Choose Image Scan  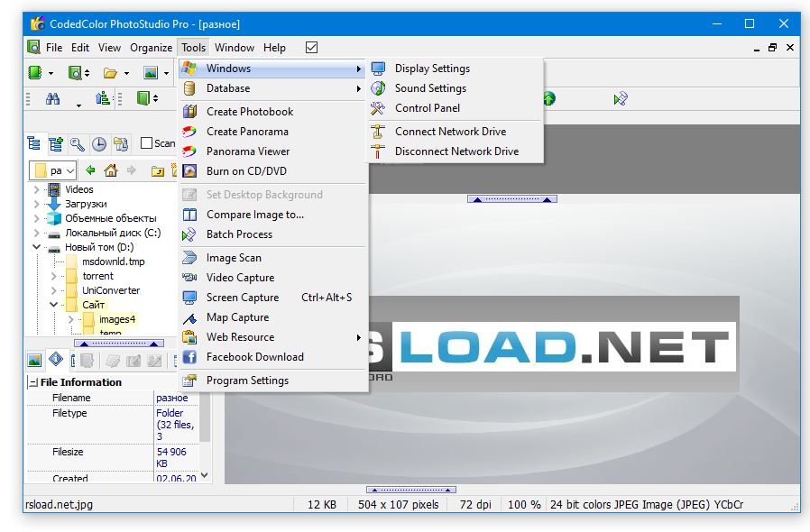pos(272,258)
